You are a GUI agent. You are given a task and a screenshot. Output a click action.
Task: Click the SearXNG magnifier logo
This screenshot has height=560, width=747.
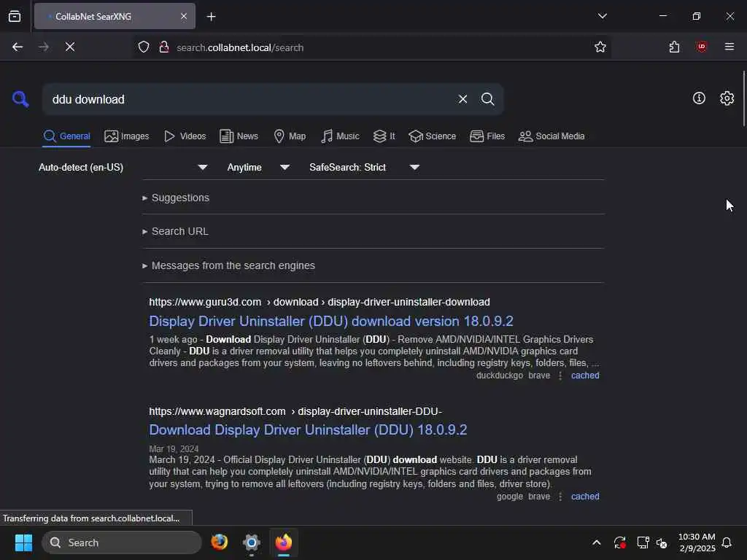tap(20, 99)
